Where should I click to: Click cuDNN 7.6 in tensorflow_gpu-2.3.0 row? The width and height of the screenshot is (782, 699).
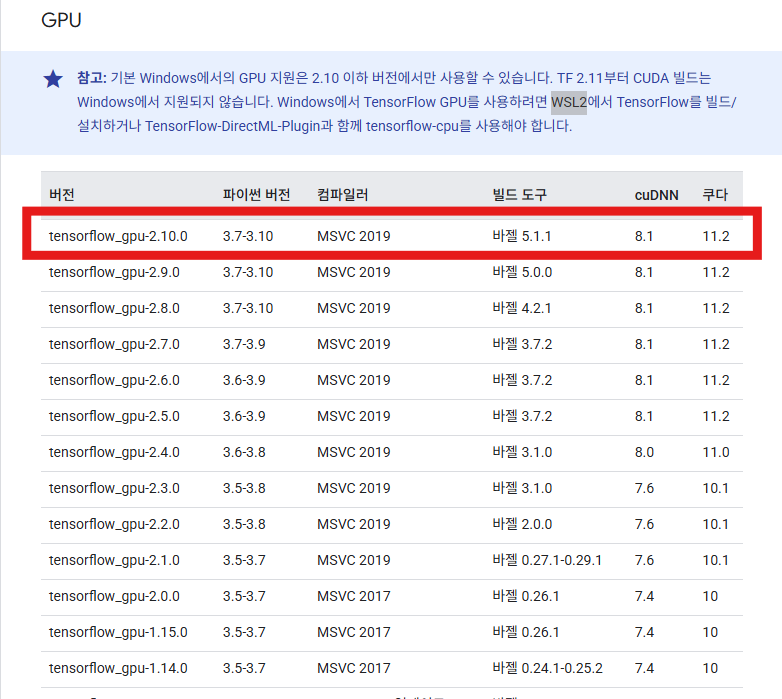(644, 488)
